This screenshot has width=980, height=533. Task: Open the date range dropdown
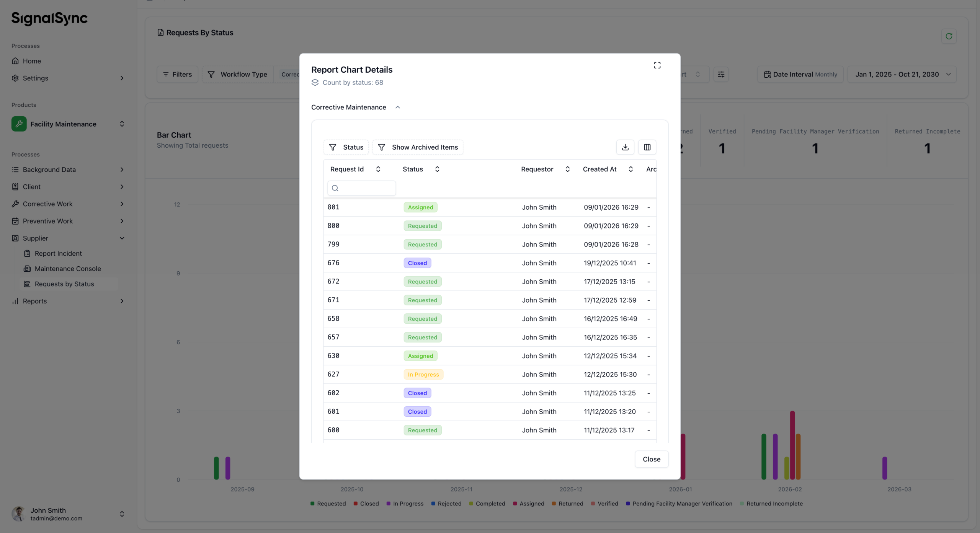[902, 75]
